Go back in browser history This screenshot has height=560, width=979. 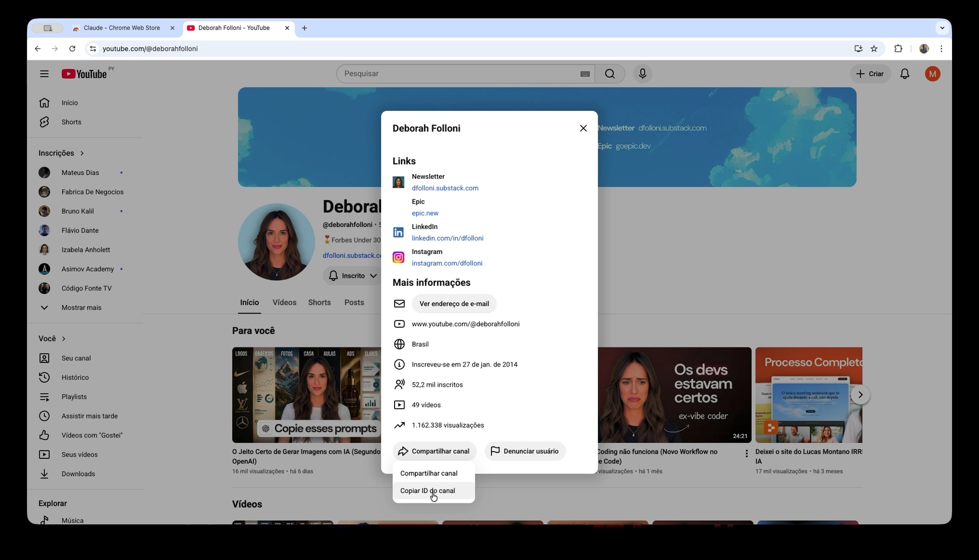point(38,49)
